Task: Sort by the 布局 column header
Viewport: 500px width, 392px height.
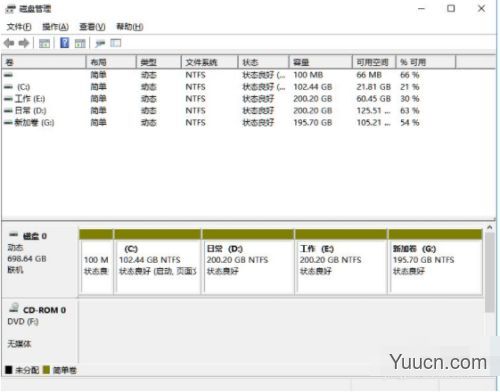Action: [x=111, y=62]
